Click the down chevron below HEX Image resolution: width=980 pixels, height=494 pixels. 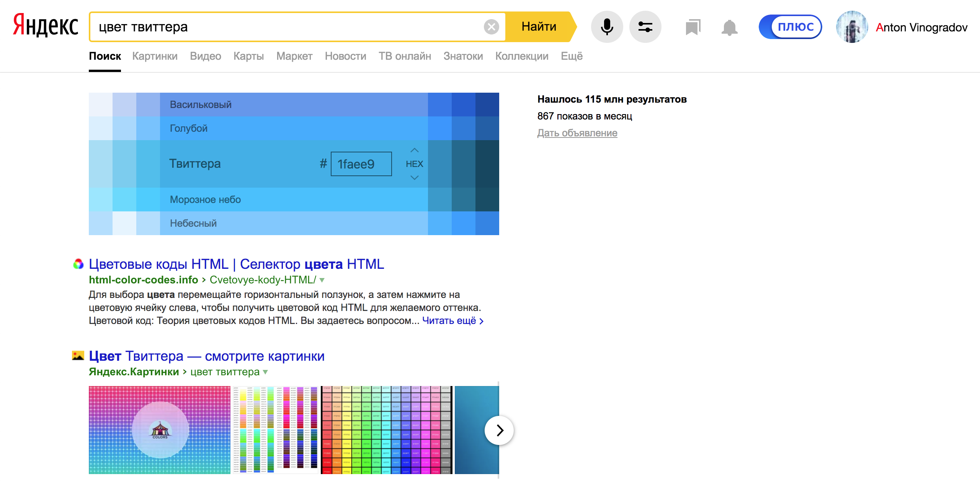(x=414, y=177)
